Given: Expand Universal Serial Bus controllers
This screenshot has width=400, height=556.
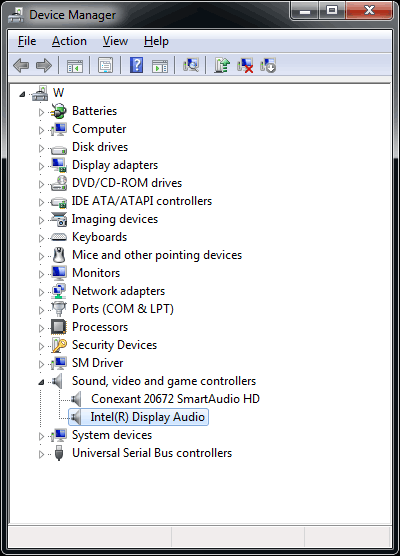Looking at the screenshot, I should click(x=41, y=454).
